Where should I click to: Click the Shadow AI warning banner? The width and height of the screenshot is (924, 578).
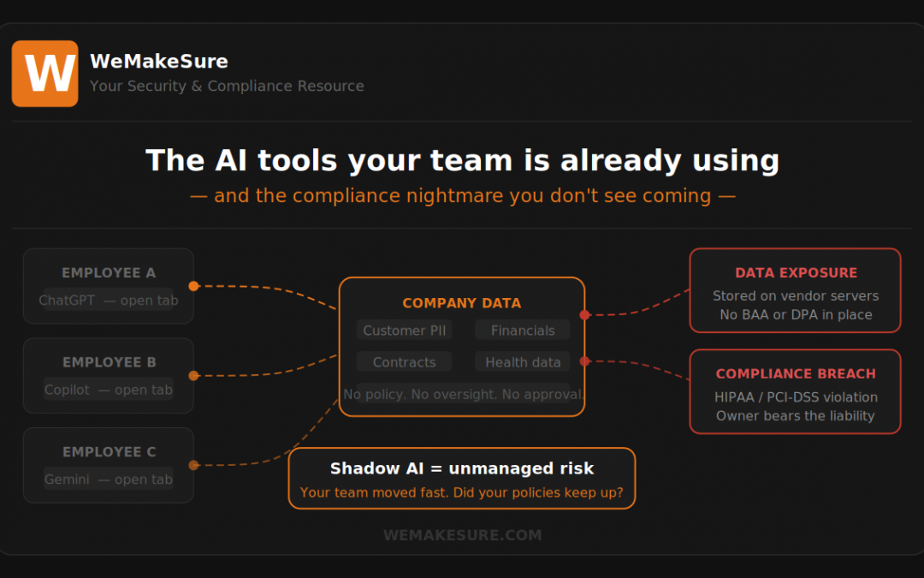[462, 479]
